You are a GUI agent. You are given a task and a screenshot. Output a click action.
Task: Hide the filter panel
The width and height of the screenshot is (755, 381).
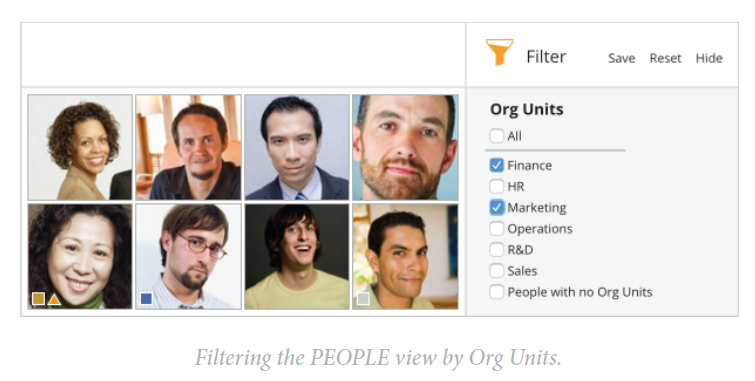point(709,58)
